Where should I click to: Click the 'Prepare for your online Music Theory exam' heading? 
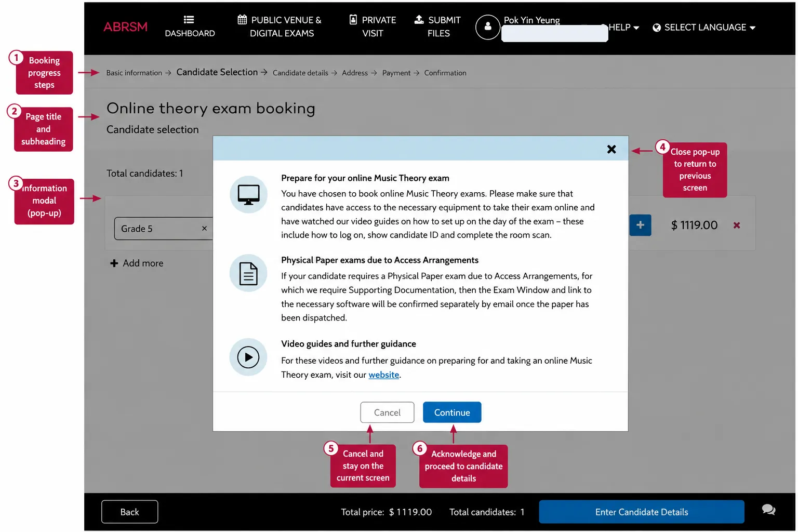[365, 178]
